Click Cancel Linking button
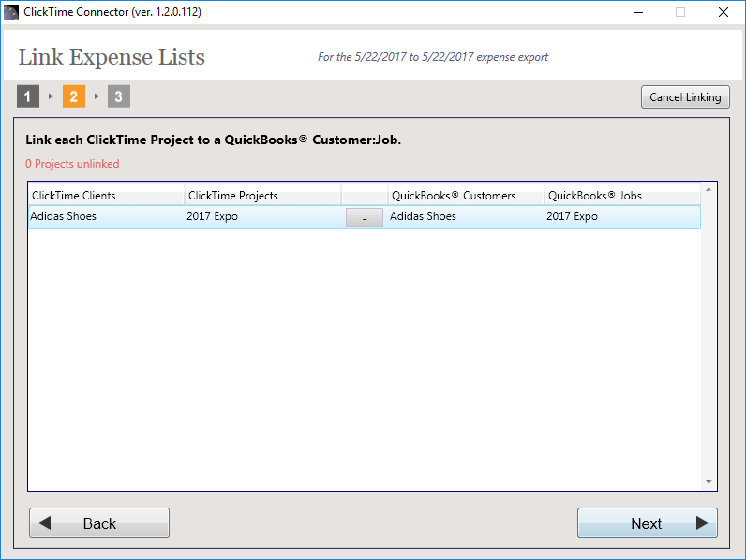746x560 pixels. click(685, 97)
